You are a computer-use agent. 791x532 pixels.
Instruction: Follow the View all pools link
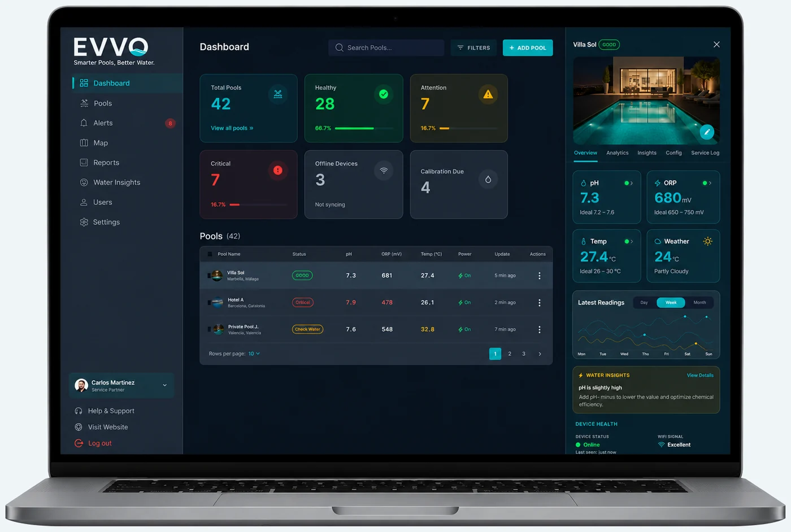tap(232, 128)
